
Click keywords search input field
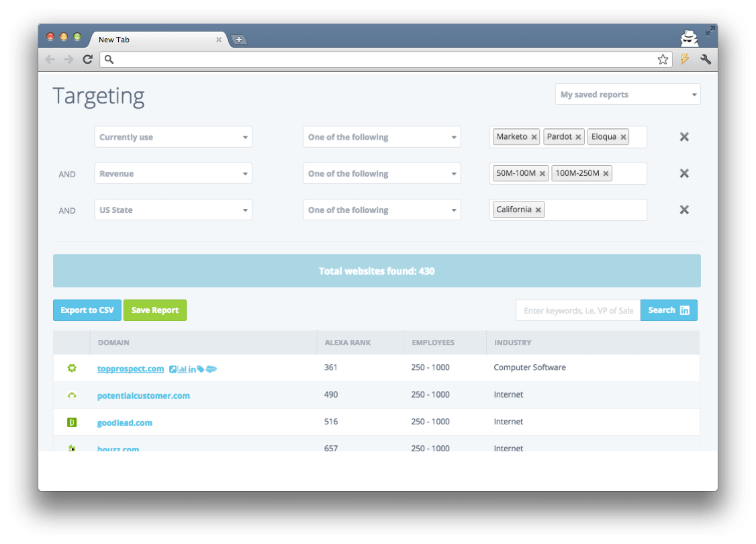(578, 310)
